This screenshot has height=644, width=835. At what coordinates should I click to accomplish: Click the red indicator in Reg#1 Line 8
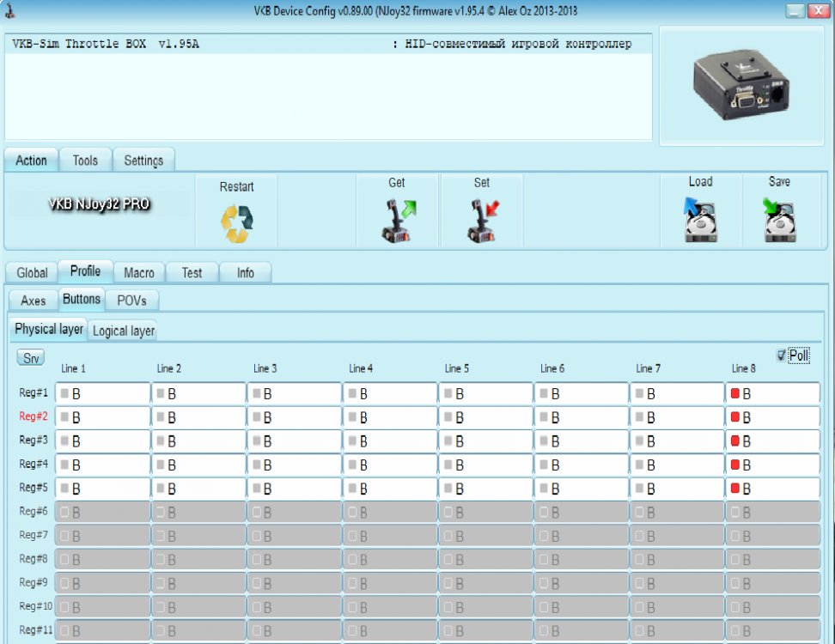pos(734,393)
